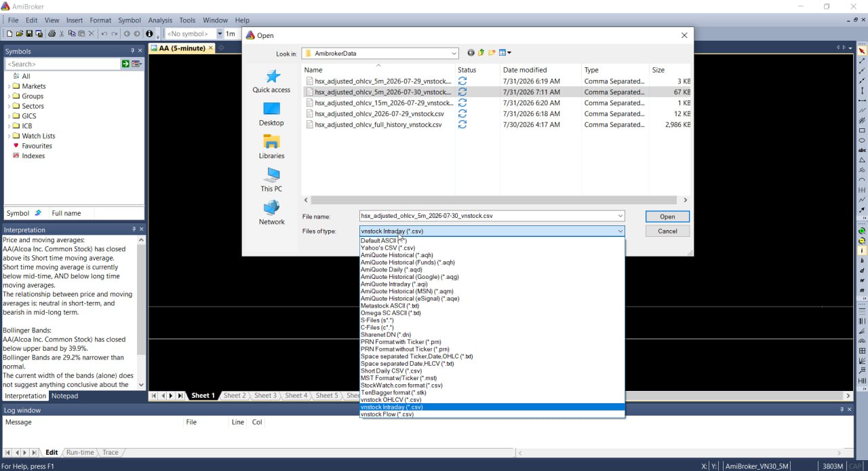Switch to the Notepad tab
The width and height of the screenshot is (868, 471).
click(x=65, y=396)
